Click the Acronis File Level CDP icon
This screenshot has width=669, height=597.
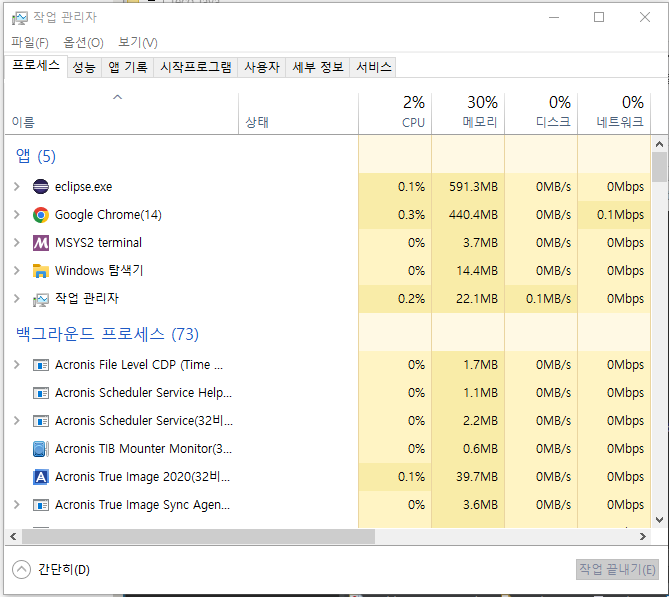[41, 365]
